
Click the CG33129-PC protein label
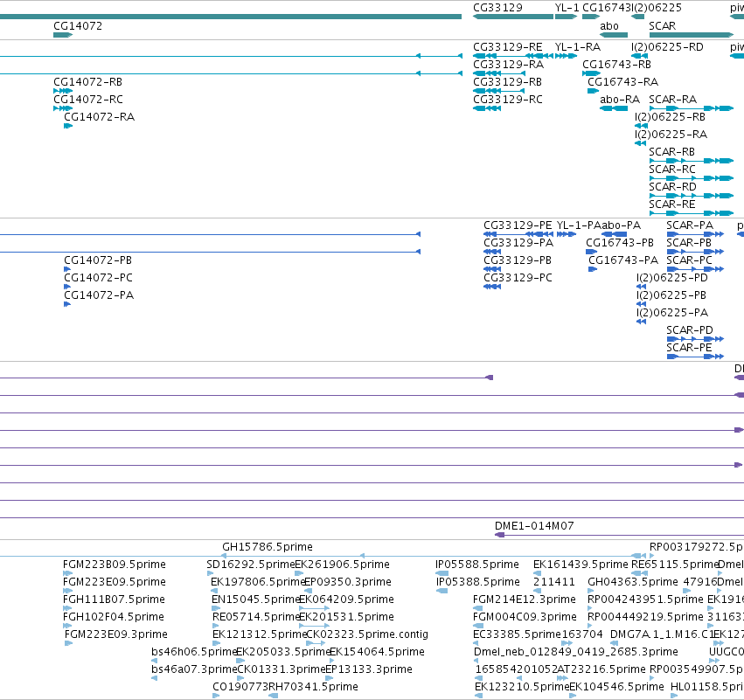(518, 278)
